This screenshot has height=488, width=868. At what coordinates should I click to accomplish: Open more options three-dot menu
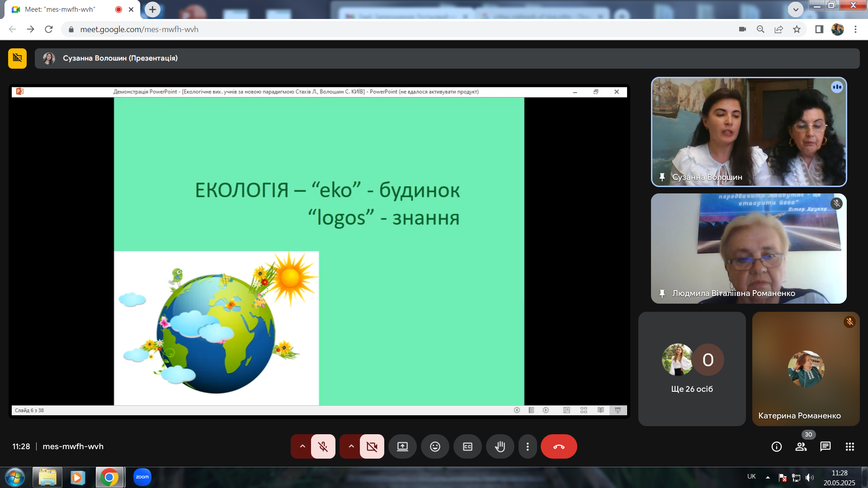[527, 446]
